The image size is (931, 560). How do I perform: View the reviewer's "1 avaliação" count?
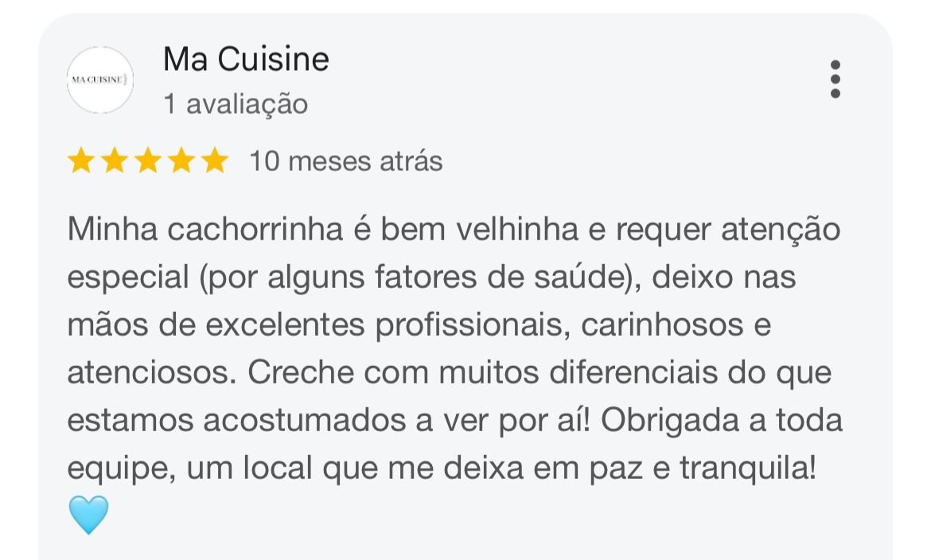236,104
